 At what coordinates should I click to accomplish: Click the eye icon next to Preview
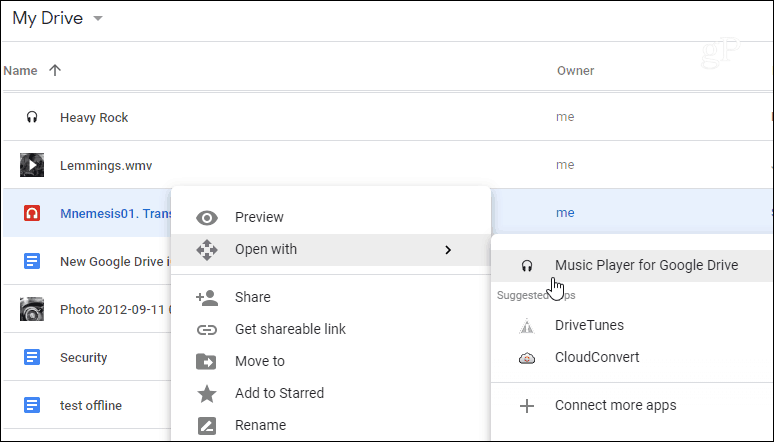point(207,217)
